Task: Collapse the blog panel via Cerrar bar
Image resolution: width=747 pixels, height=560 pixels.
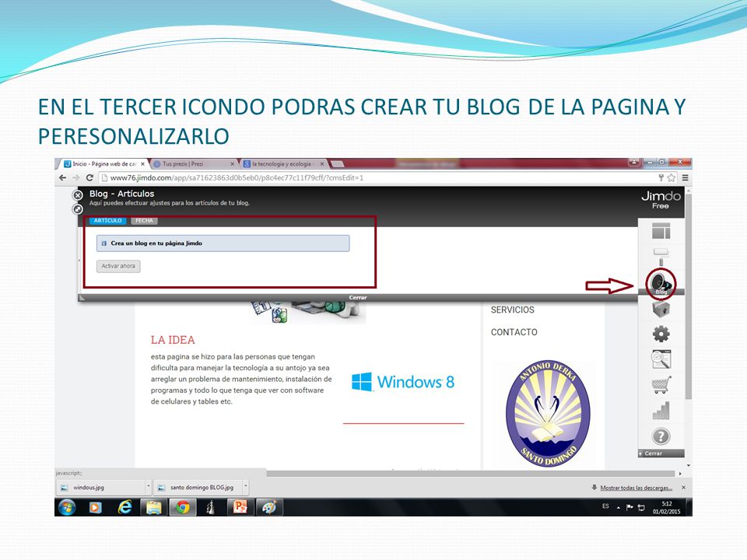Action: (x=358, y=298)
